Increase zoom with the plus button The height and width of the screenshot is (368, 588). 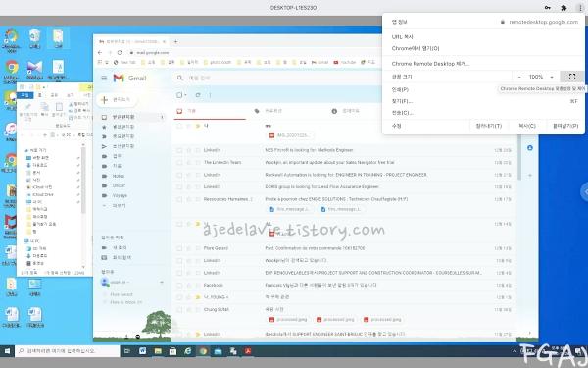[552, 77]
